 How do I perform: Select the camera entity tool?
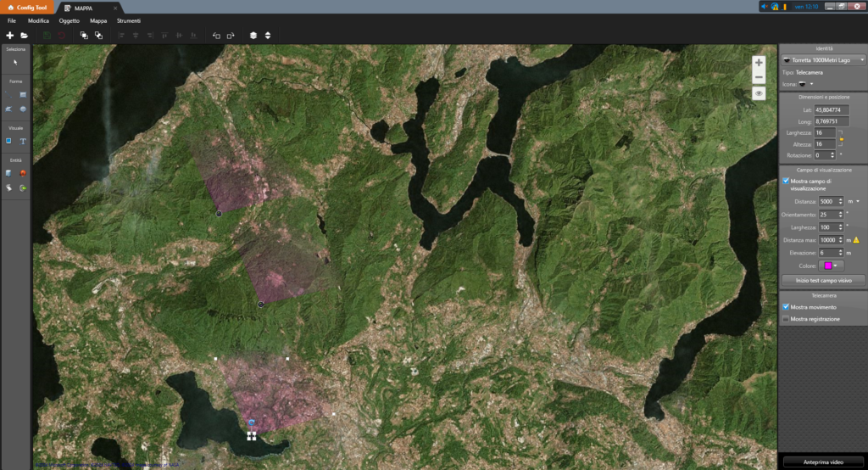[x=8, y=187]
